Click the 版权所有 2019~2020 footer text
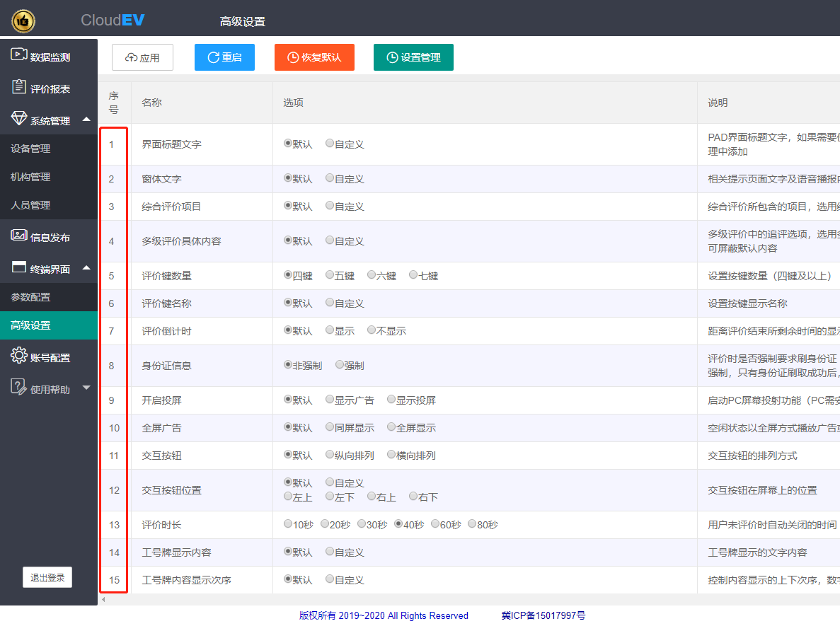Screen dimensions: 840x626 384,615
